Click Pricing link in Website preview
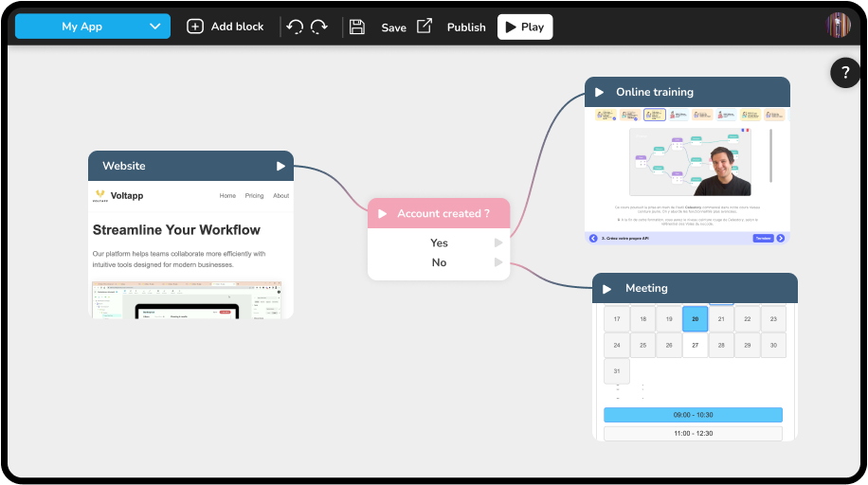Viewport: 868px width, 485px height. 254,195
